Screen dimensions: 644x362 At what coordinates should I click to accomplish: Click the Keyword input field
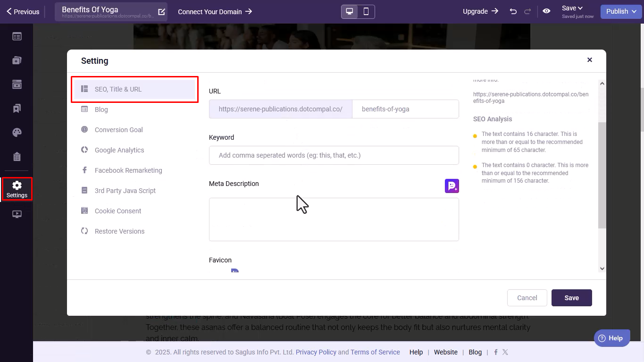[x=334, y=155]
